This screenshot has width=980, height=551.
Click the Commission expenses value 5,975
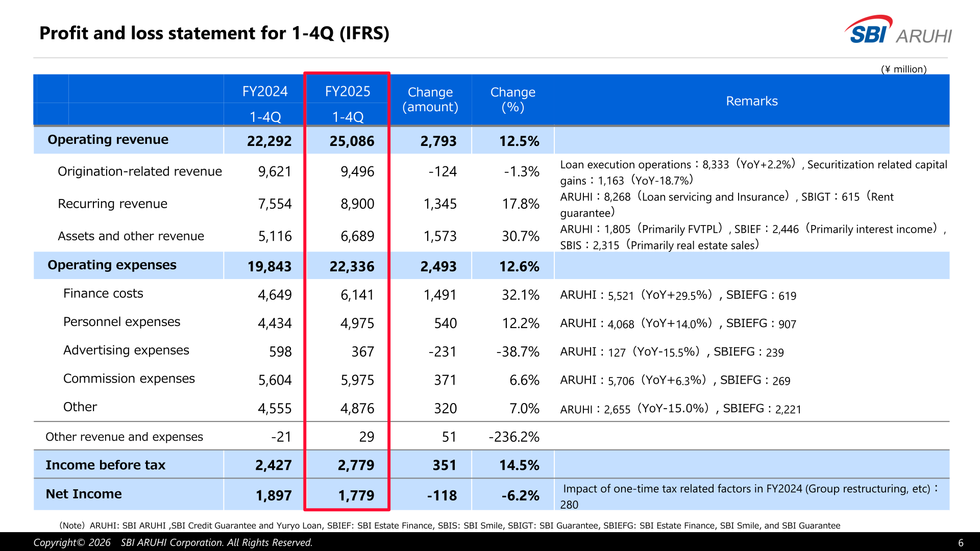(x=357, y=380)
